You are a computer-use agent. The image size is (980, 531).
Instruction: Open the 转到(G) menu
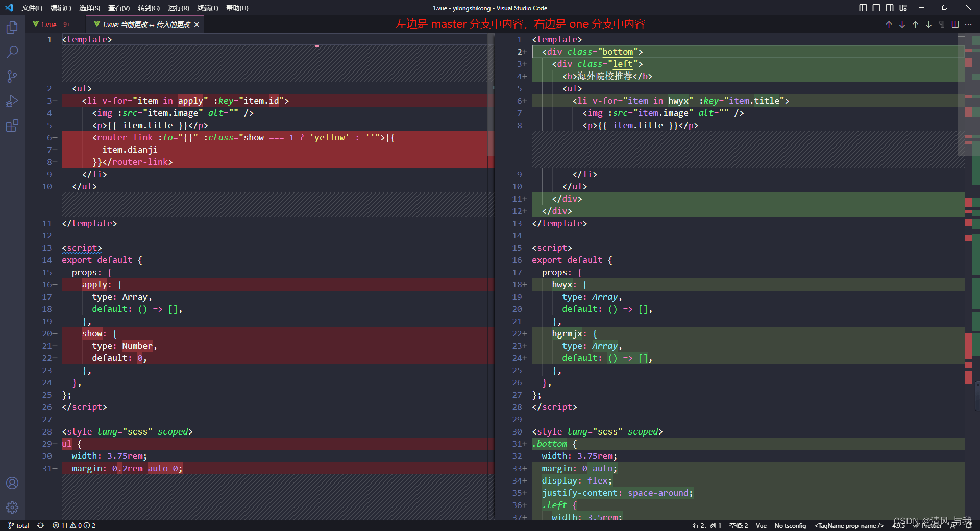[x=149, y=8]
